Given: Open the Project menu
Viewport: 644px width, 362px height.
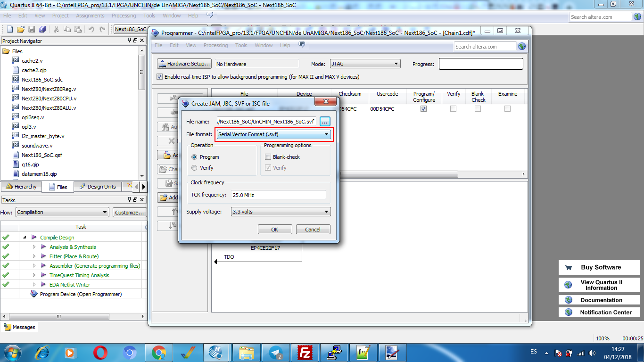Looking at the screenshot, I should click(60, 16).
